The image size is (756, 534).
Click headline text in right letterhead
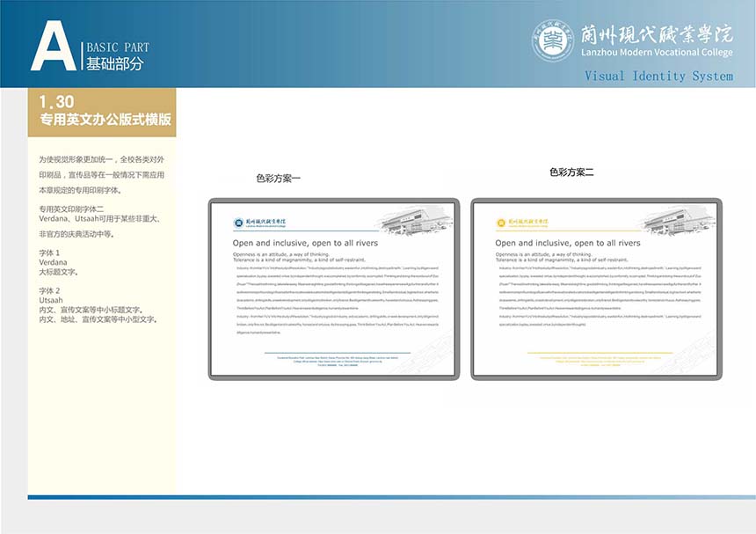568,243
